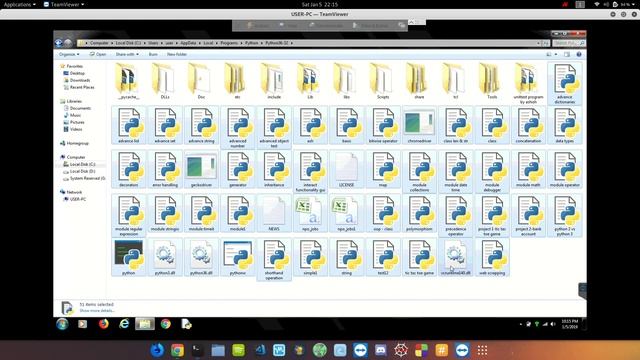Open Homegroup in the sidebar

coord(74,143)
